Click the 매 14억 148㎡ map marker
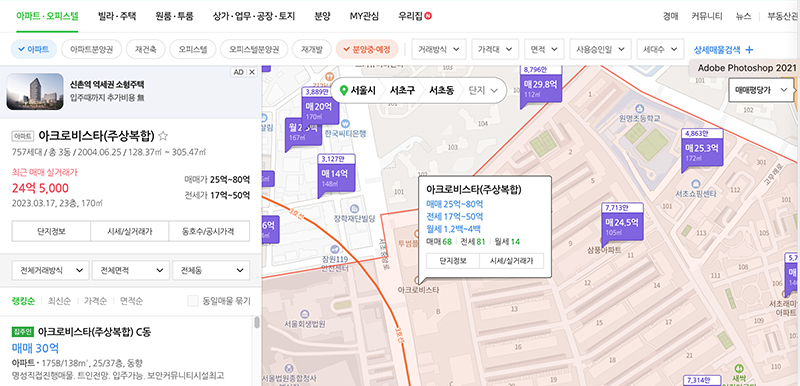The image size is (800, 386). 336,175
